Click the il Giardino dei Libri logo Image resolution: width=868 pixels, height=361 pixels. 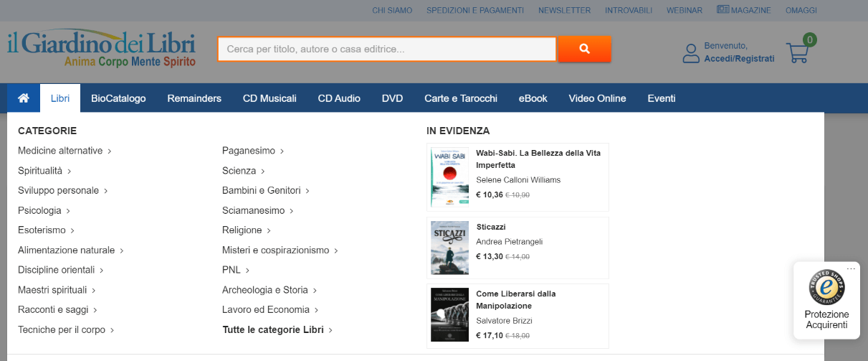click(102, 49)
